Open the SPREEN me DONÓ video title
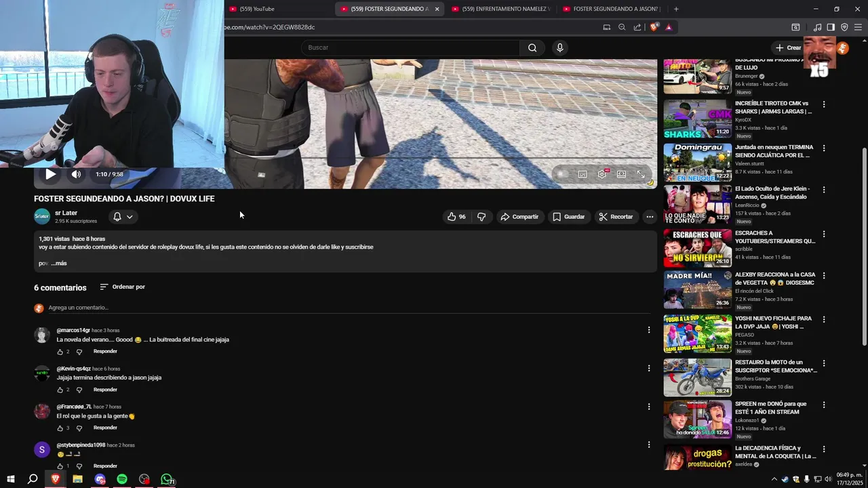The image size is (868, 488). click(x=770, y=407)
